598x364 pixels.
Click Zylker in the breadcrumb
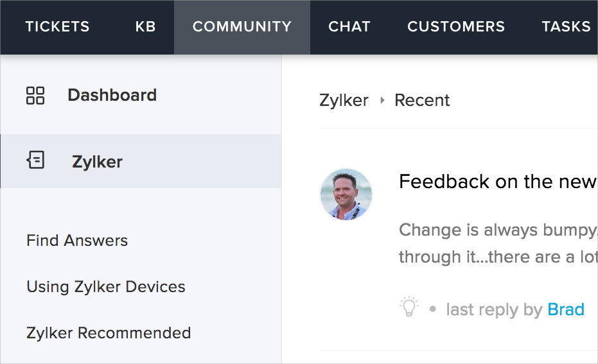point(344,101)
